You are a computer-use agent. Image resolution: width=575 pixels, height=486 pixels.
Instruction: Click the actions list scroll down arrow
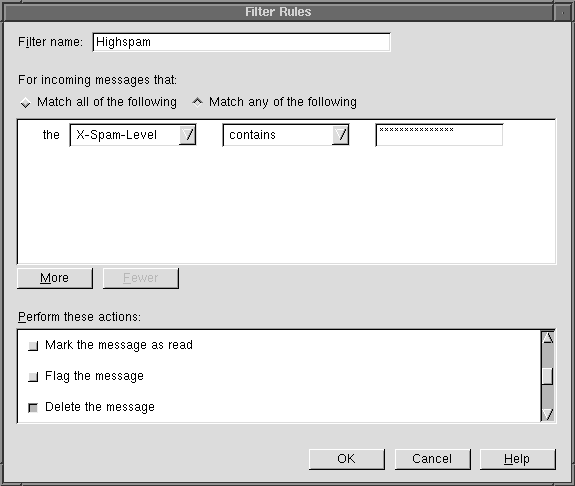pyautogui.click(x=547, y=414)
